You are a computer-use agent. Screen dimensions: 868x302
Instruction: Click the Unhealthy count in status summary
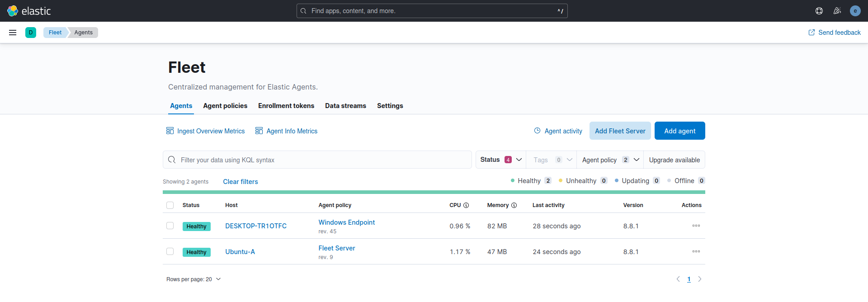pyautogui.click(x=604, y=180)
